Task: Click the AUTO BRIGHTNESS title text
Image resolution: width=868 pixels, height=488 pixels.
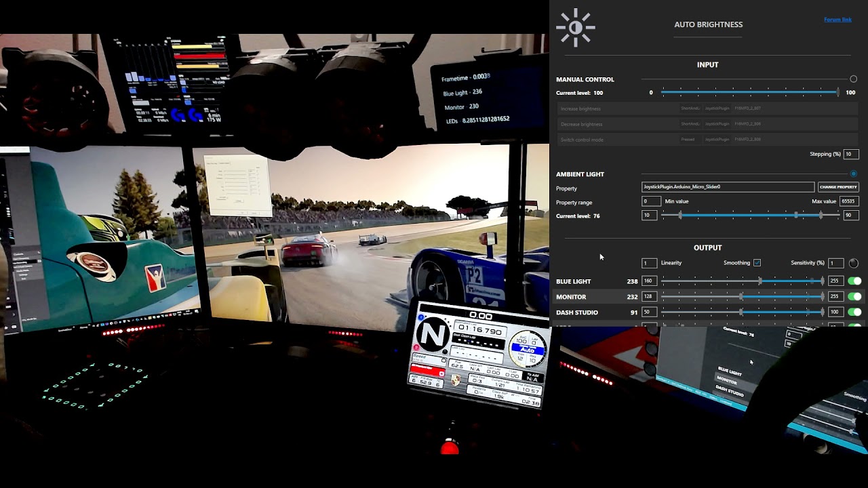Action: 708,24
